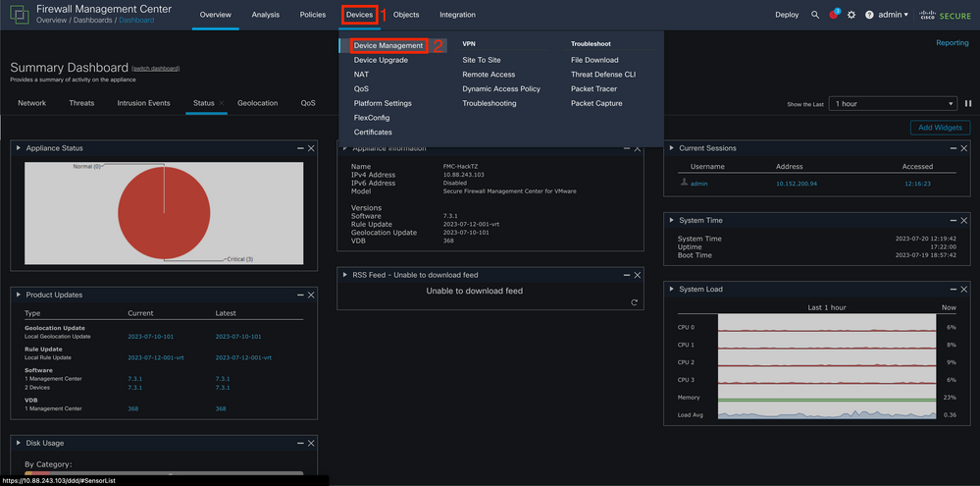Select Packet Tracer troubleshoot entry

coord(593,88)
